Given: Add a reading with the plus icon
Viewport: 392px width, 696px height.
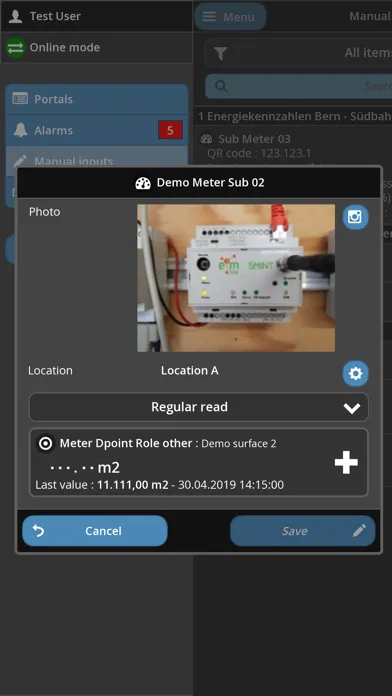Looking at the screenshot, I should tap(346, 462).
